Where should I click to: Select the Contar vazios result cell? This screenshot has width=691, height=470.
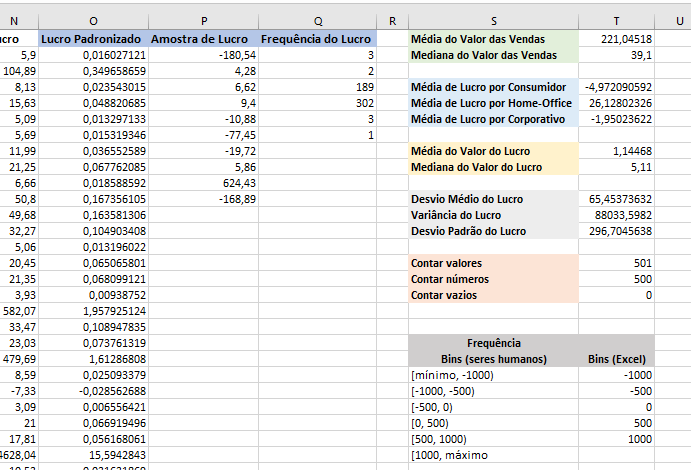point(617,295)
